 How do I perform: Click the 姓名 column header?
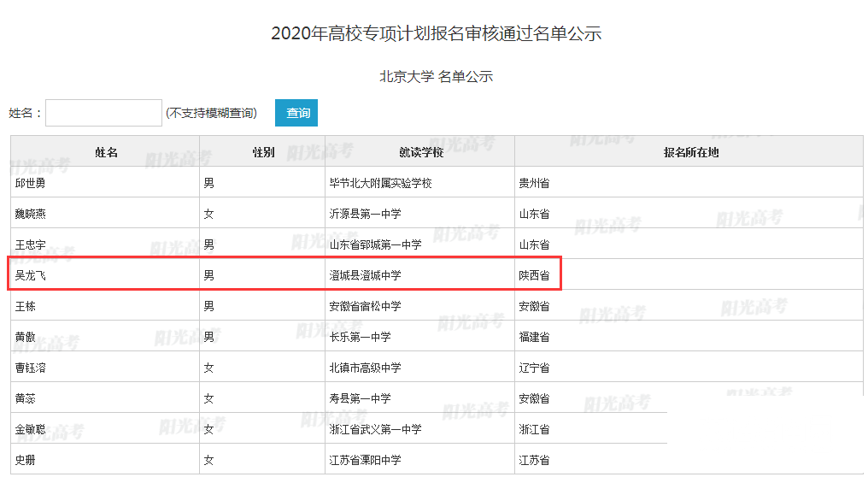(105, 152)
